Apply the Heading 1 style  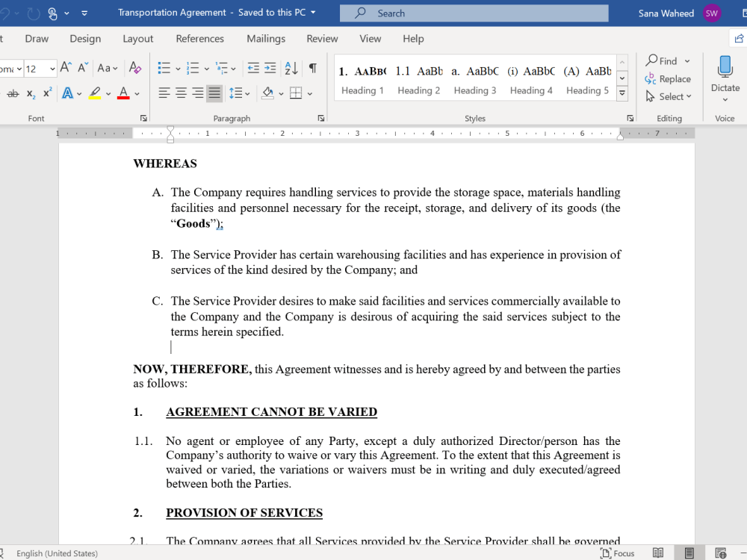362,80
